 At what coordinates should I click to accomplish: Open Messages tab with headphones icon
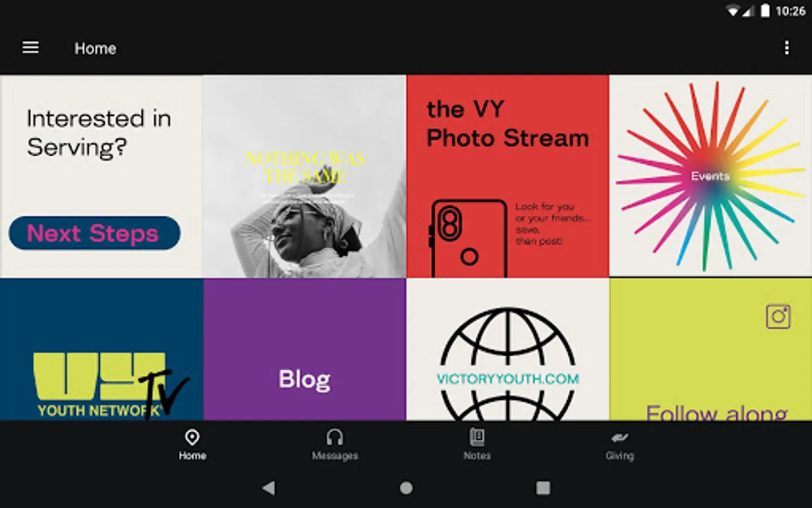(x=335, y=445)
